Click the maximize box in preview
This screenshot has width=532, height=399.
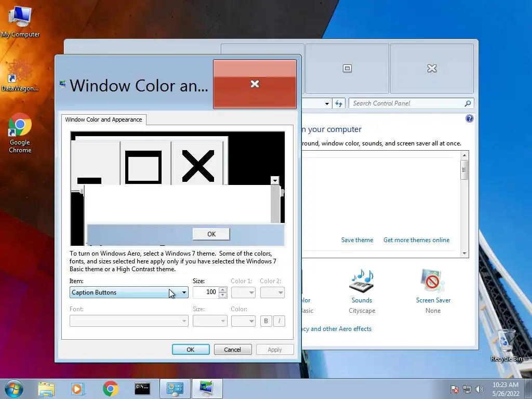[x=143, y=167]
